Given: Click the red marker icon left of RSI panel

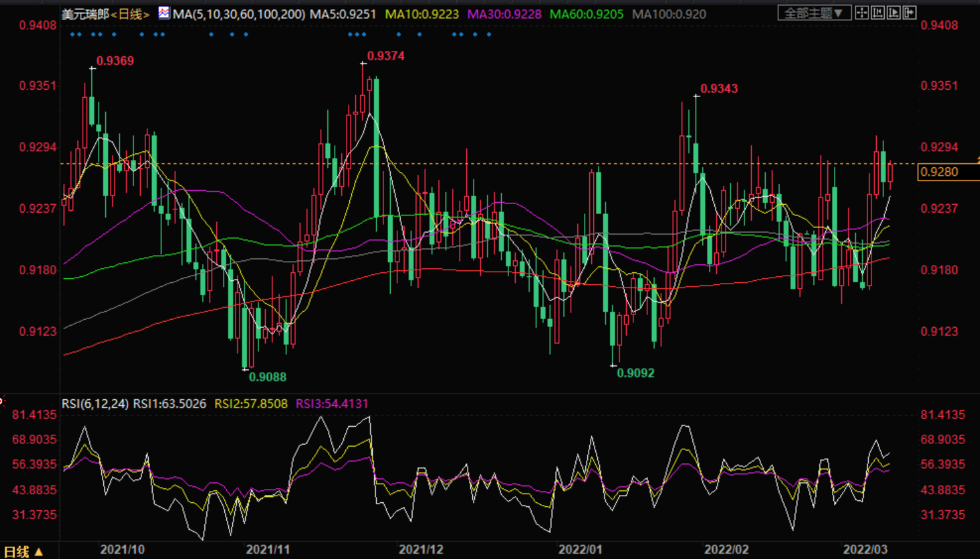Looking at the screenshot, I should (2, 400).
